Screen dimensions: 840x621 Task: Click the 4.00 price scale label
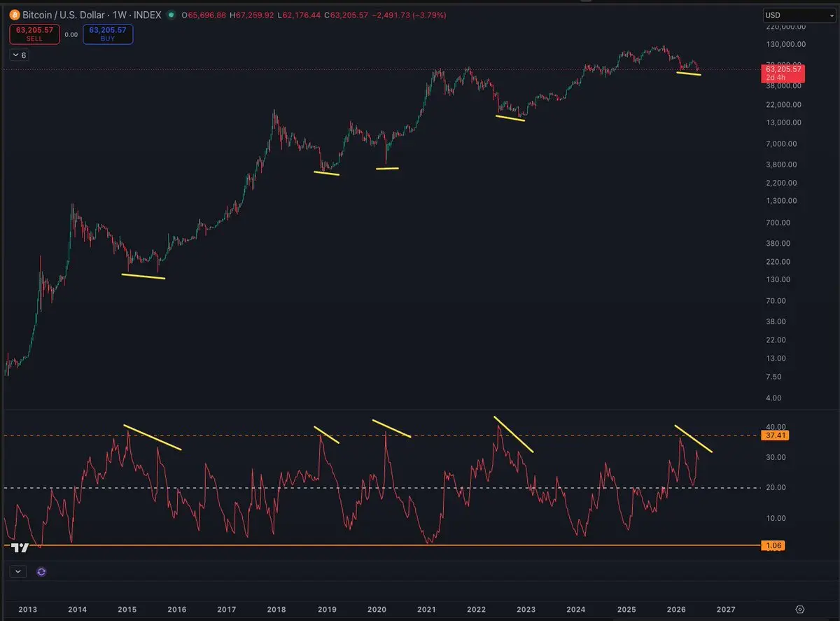point(774,398)
